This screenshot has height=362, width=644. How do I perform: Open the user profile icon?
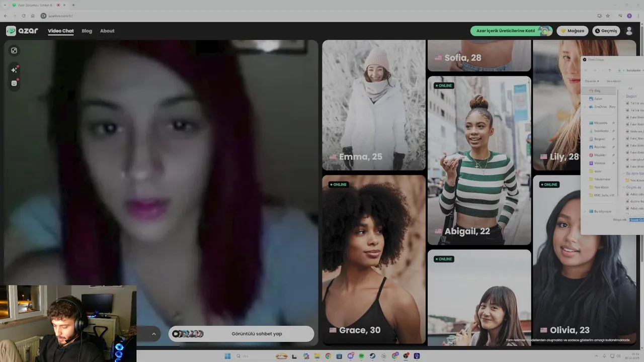tap(629, 31)
